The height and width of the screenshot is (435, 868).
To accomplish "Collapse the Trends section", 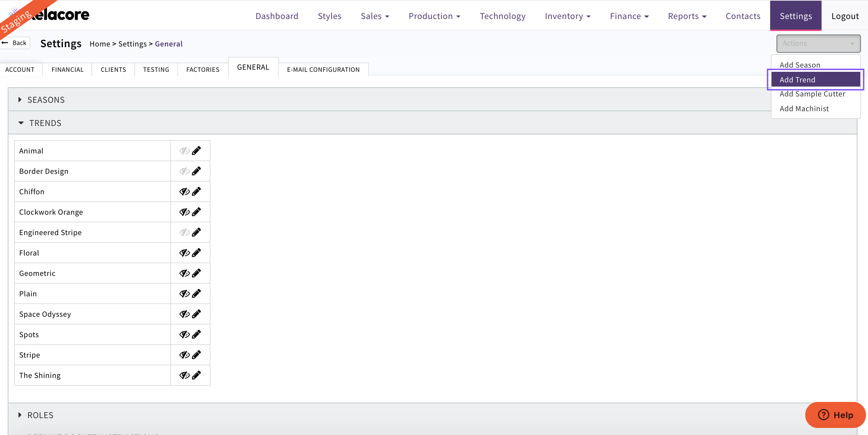I will 45,123.
